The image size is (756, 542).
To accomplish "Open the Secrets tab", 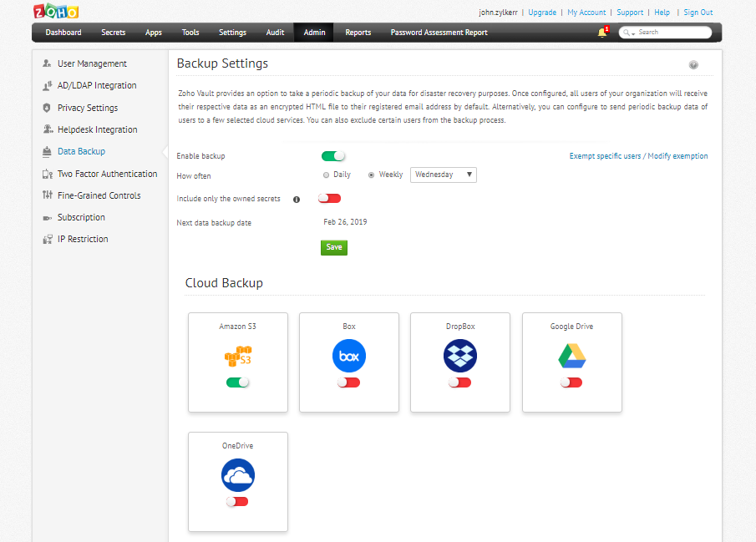I will pyautogui.click(x=114, y=33).
